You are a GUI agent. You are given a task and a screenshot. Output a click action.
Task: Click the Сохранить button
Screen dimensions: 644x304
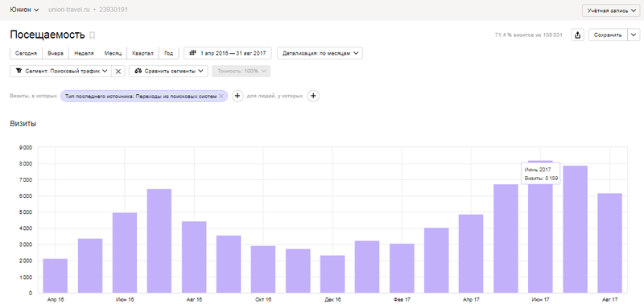(x=608, y=35)
